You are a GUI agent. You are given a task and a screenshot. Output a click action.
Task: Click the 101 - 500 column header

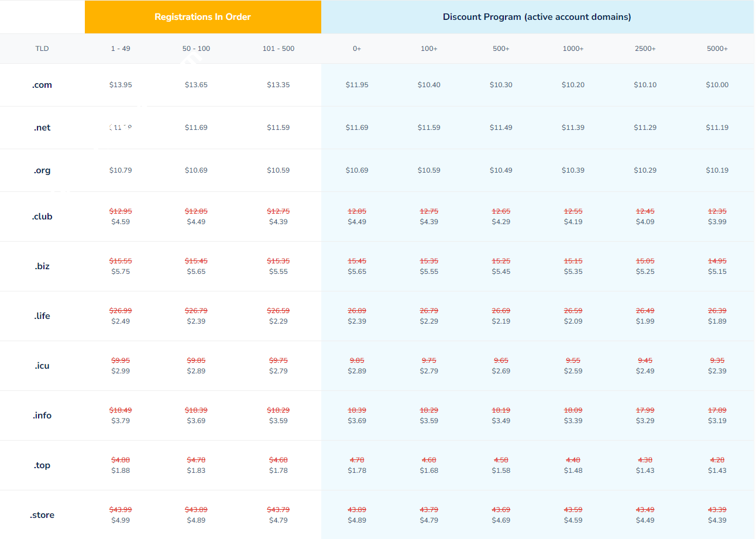click(x=279, y=49)
